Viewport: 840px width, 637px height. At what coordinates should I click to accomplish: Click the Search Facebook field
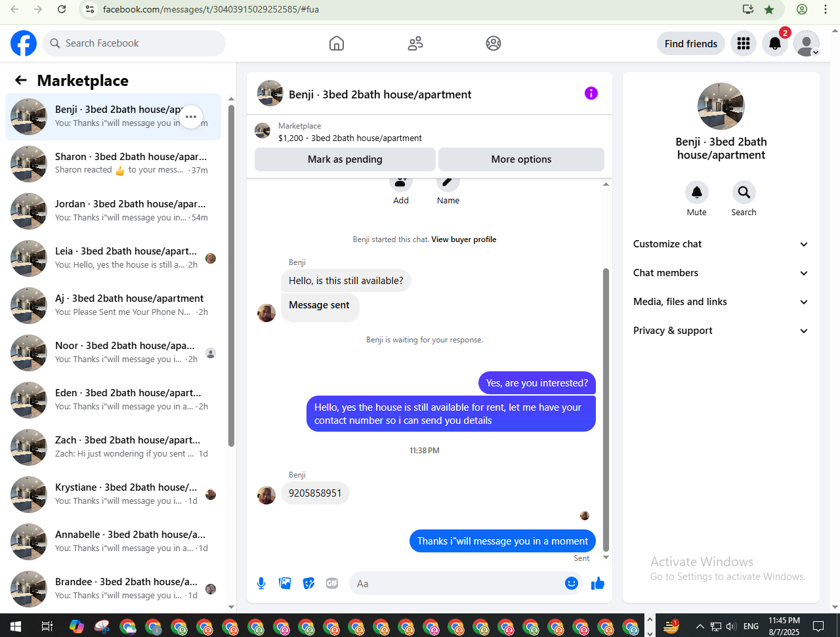pyautogui.click(x=135, y=43)
